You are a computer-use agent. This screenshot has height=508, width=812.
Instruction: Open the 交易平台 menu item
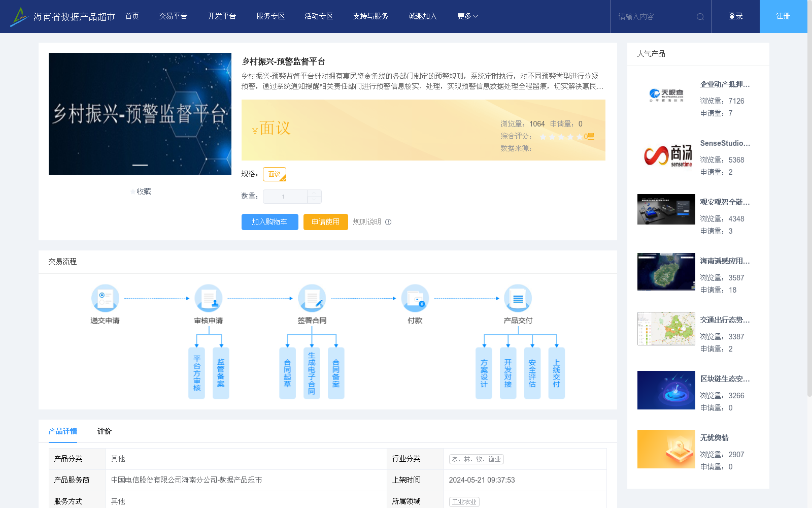coord(173,16)
